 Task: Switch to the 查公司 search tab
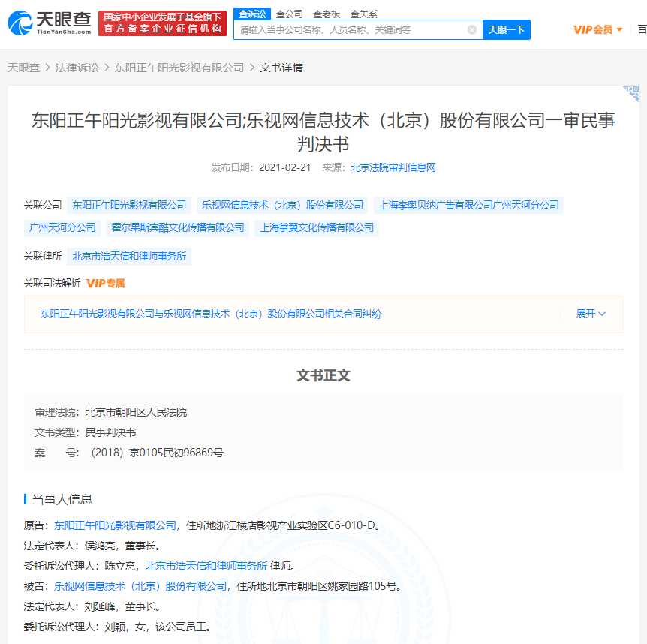[x=289, y=14]
